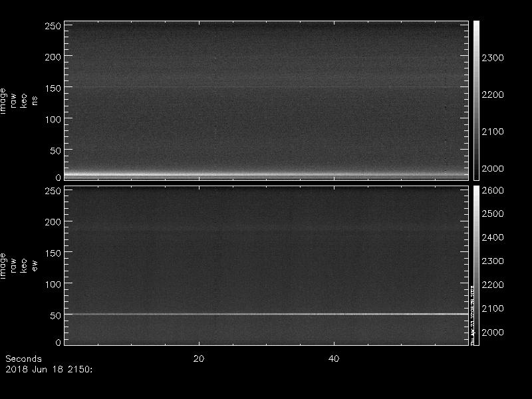Click the 'image raw keo ew' axis title
532x399 pixels.
pyautogui.click(x=19, y=265)
